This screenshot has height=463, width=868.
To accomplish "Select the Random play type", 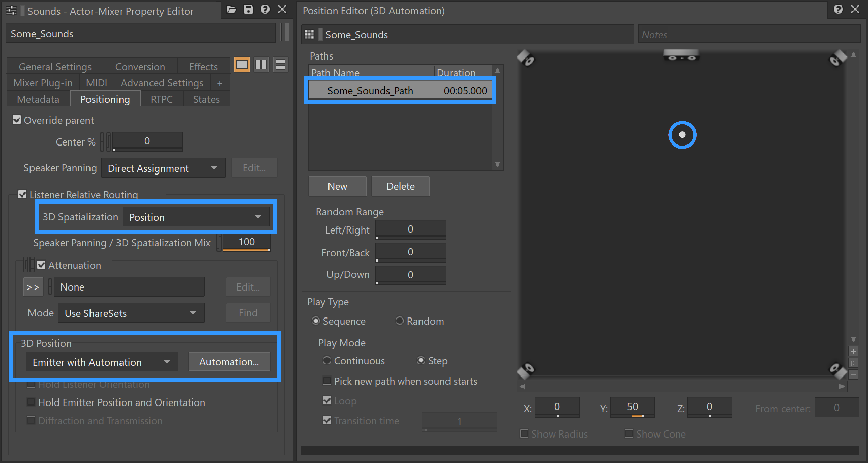I will pyautogui.click(x=400, y=321).
